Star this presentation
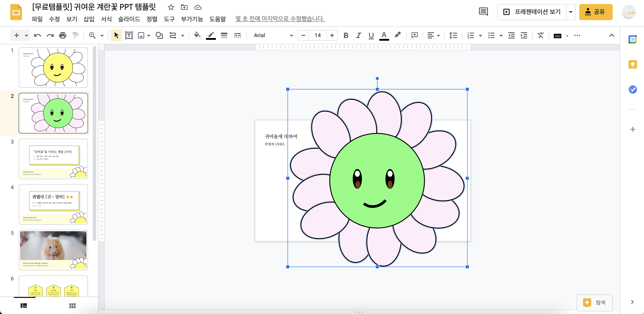The width and height of the screenshot is (644, 314). 171,7
